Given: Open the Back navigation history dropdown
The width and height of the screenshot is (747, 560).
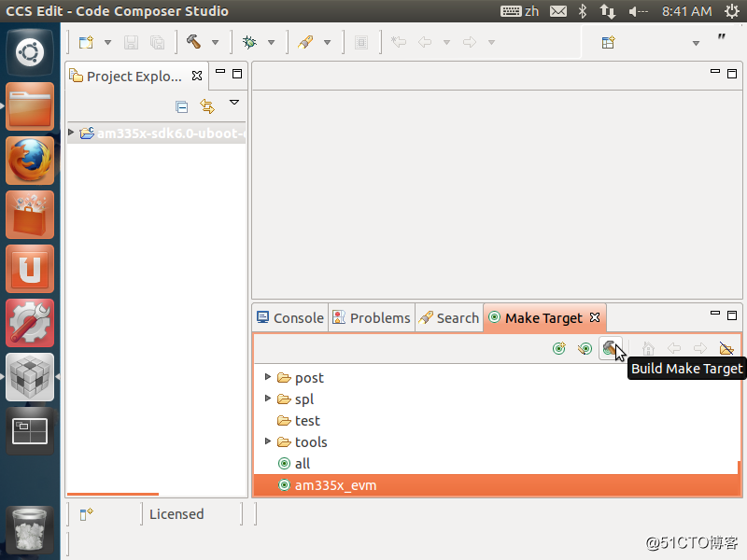Looking at the screenshot, I should (x=447, y=42).
